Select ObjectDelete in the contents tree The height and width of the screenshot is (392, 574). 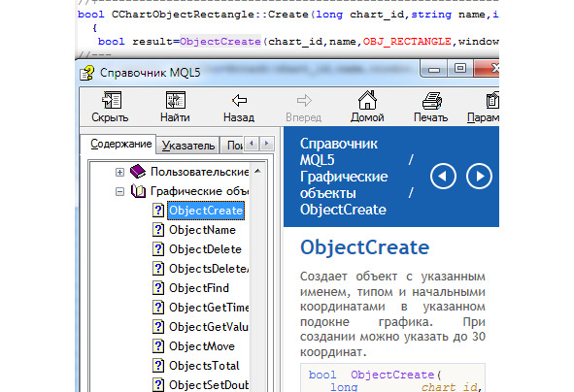(x=205, y=249)
